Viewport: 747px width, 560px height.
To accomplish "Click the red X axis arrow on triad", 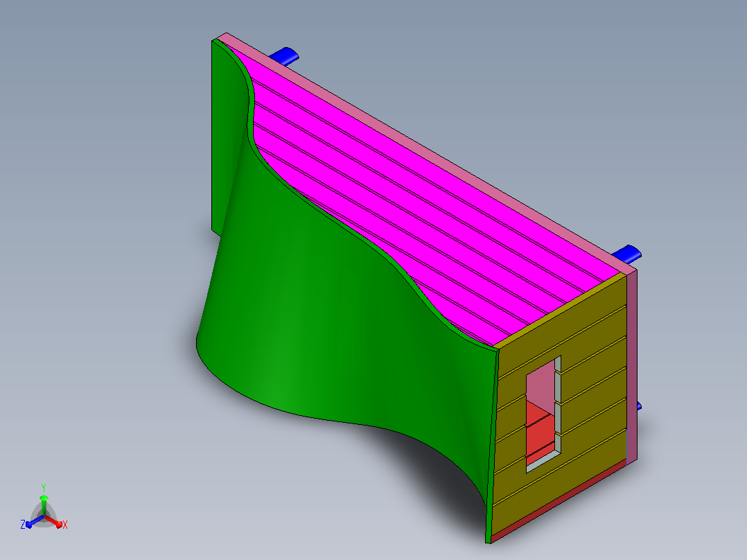I will click(x=55, y=523).
